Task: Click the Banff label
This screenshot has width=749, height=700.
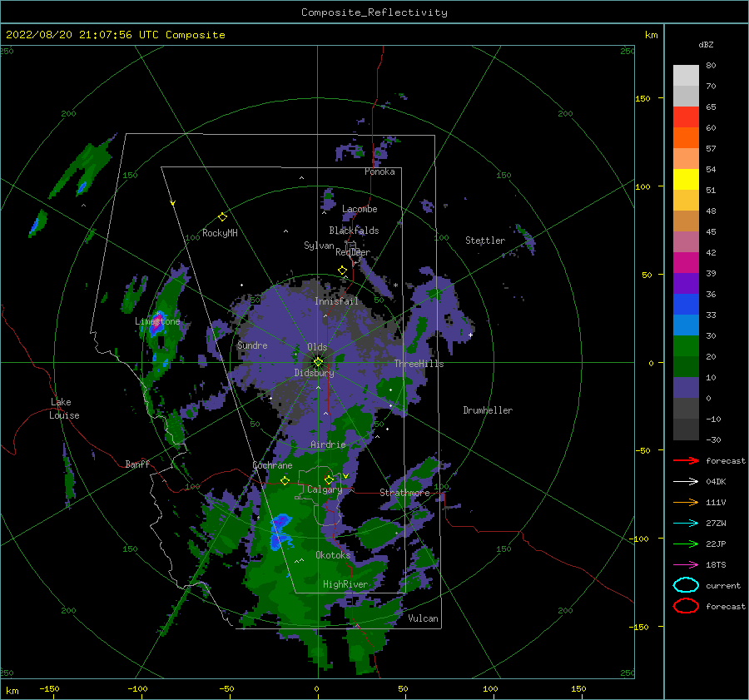Action: pos(137,464)
